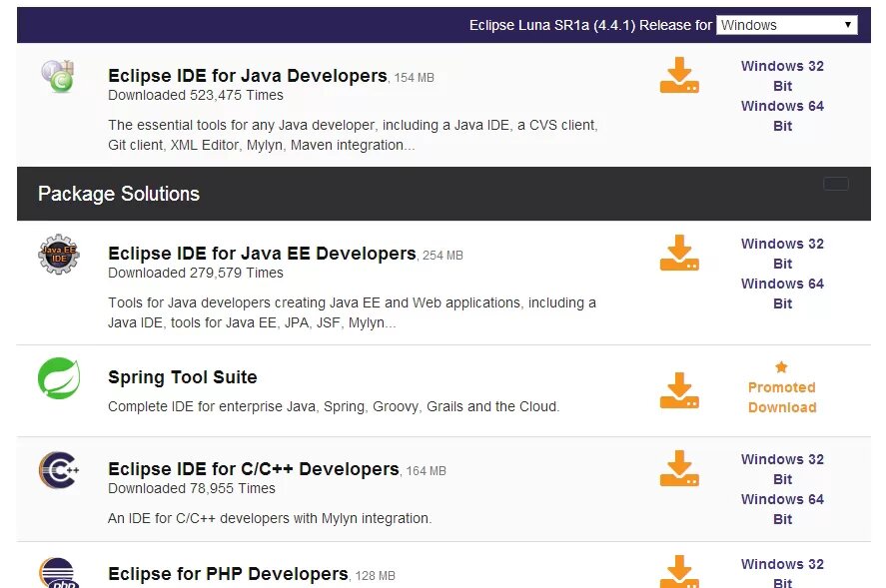Click the '164 MB' size label
The image size is (886, 588).
pyautogui.click(x=427, y=471)
